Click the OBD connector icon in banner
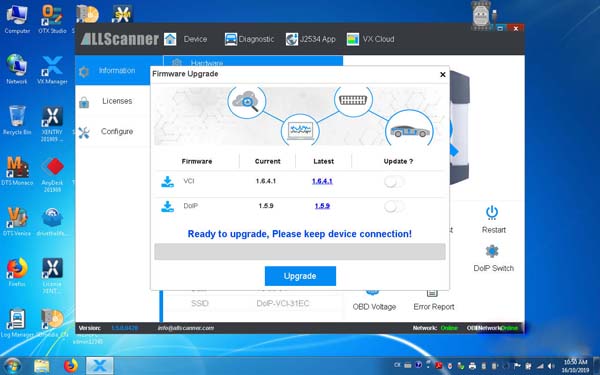This screenshot has width=600, height=375. (x=353, y=100)
